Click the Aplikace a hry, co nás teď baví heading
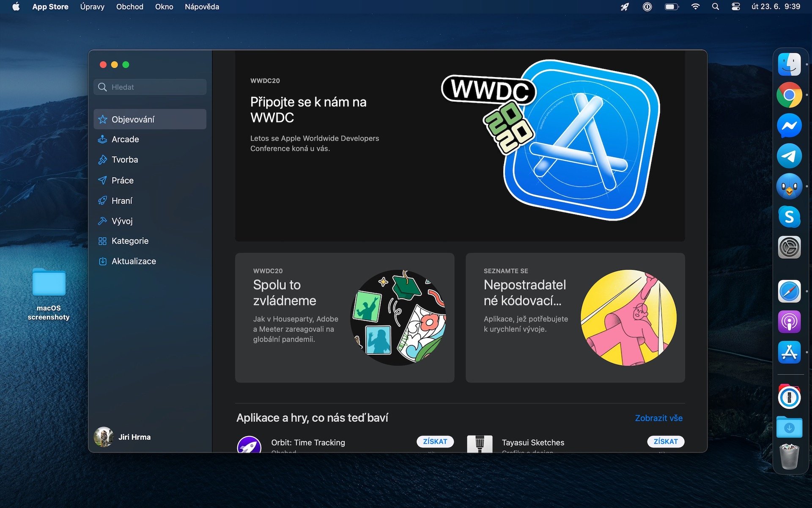Viewport: 812px width, 508px height. pyautogui.click(x=312, y=418)
